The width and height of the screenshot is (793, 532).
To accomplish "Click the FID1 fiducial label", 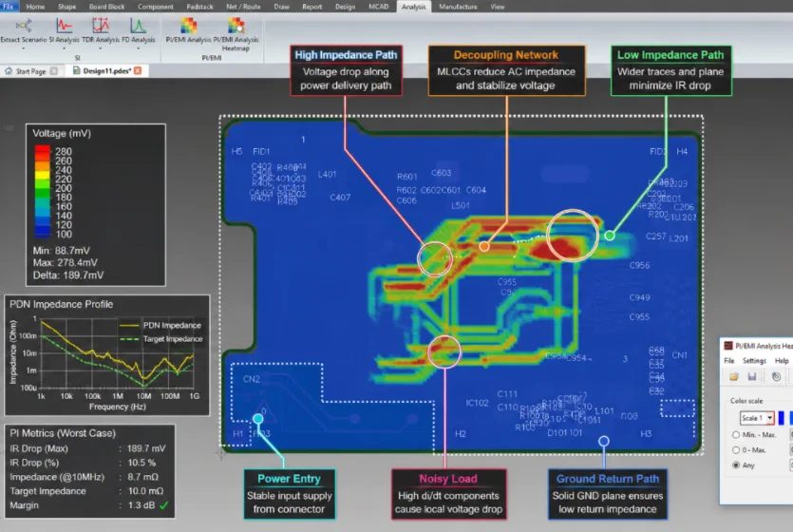I will [261, 151].
